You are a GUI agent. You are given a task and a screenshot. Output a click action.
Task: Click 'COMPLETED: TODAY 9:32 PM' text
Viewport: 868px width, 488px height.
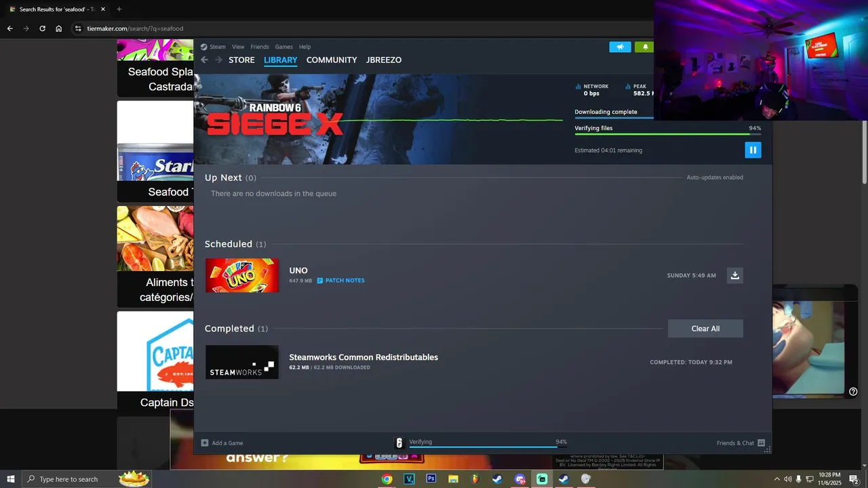[691, 362]
